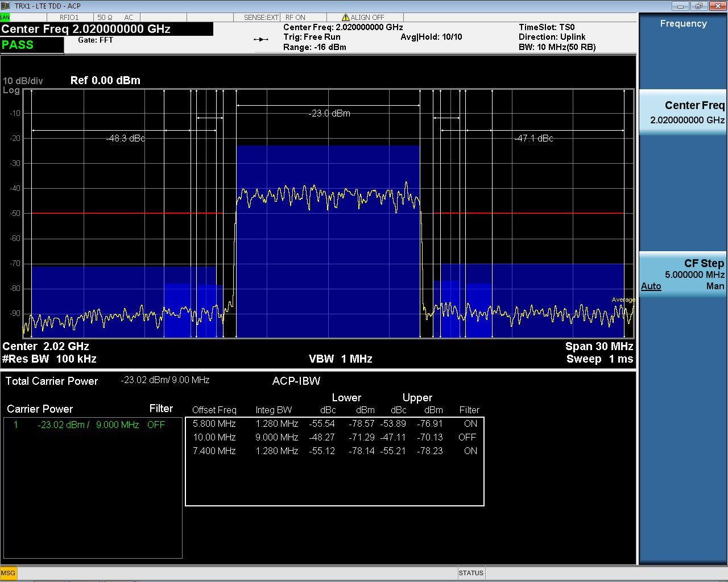Click the green PASS indicator
The width and height of the screenshot is (728, 582).
click(x=17, y=44)
